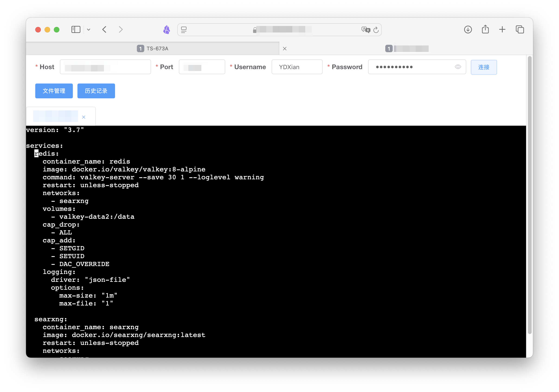Click the 'searxng:' service line
Viewport: 559px width, 392px height.
point(51,319)
